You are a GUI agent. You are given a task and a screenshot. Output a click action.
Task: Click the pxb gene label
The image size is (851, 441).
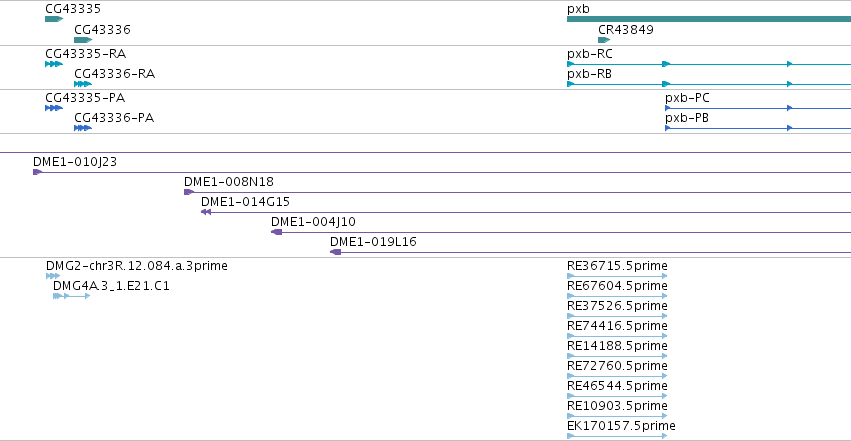pyautogui.click(x=578, y=9)
